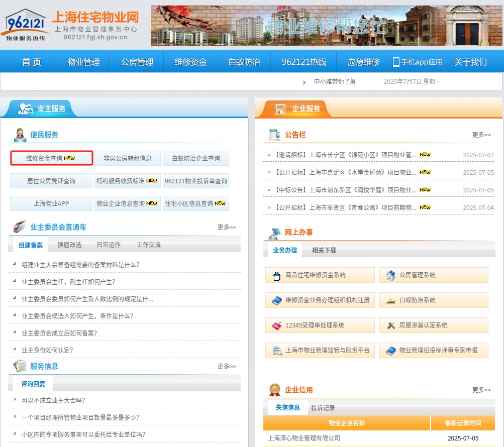The width and height of the screenshot is (504, 447).
Task: Switch to the 换届改选 tab
Action: pos(69,245)
